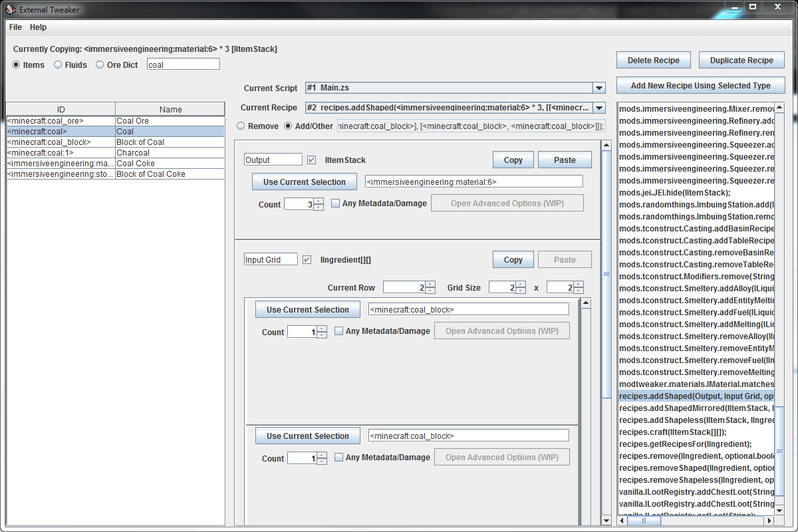Click first ingredient minecraft:coal_block field
The height and width of the screenshot is (532, 798).
coord(469,309)
